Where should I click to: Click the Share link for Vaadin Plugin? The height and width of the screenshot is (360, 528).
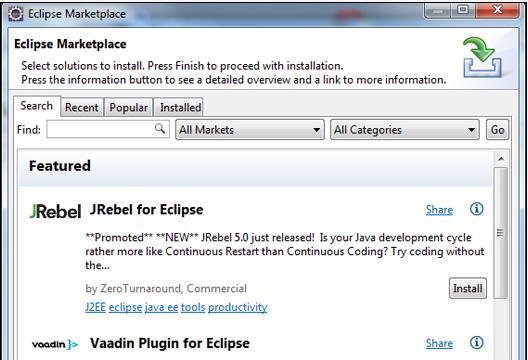coord(439,343)
